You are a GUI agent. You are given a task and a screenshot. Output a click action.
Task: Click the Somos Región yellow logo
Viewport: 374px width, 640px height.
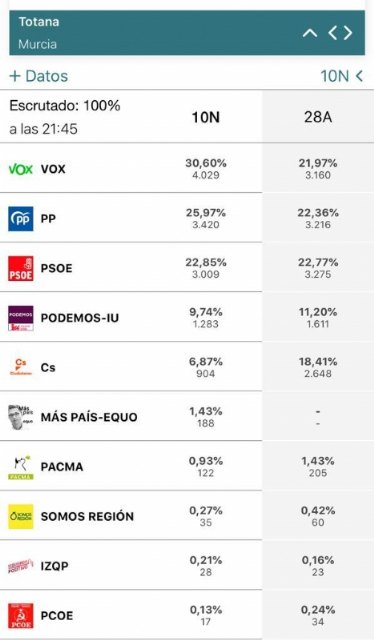tap(21, 516)
